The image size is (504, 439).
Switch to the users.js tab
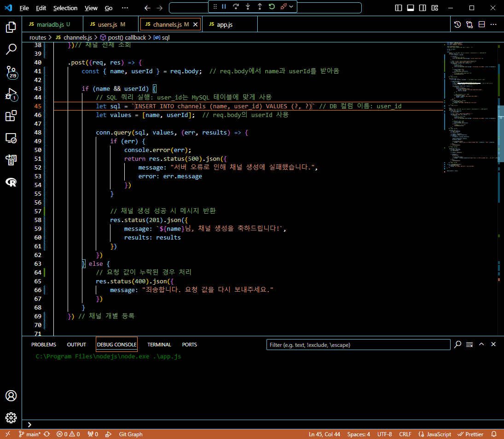[x=111, y=24]
